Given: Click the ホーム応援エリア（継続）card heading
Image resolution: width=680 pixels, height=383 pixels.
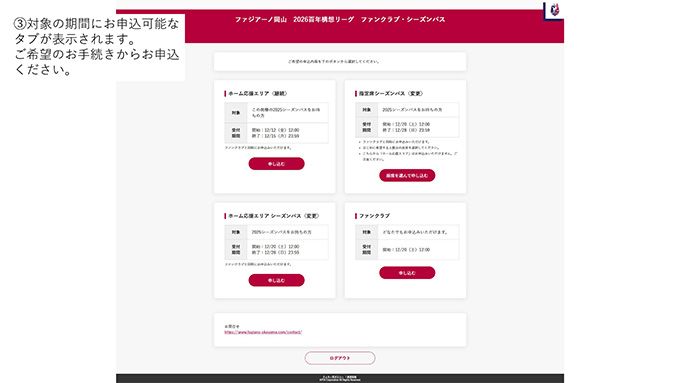Looking at the screenshot, I should tap(258, 93).
